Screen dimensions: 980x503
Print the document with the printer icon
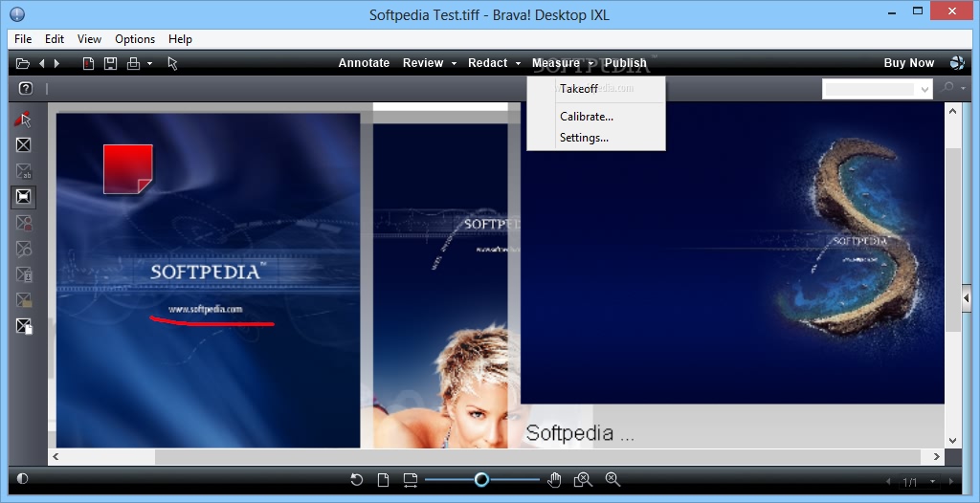(133, 63)
